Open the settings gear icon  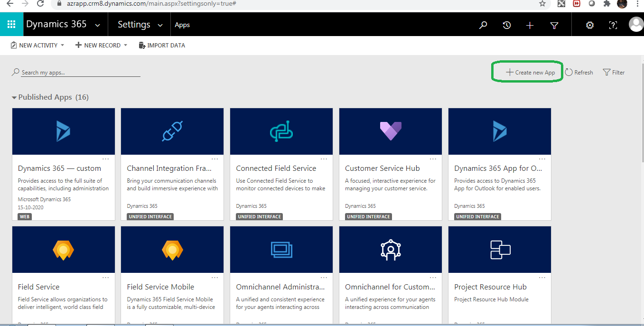point(590,25)
